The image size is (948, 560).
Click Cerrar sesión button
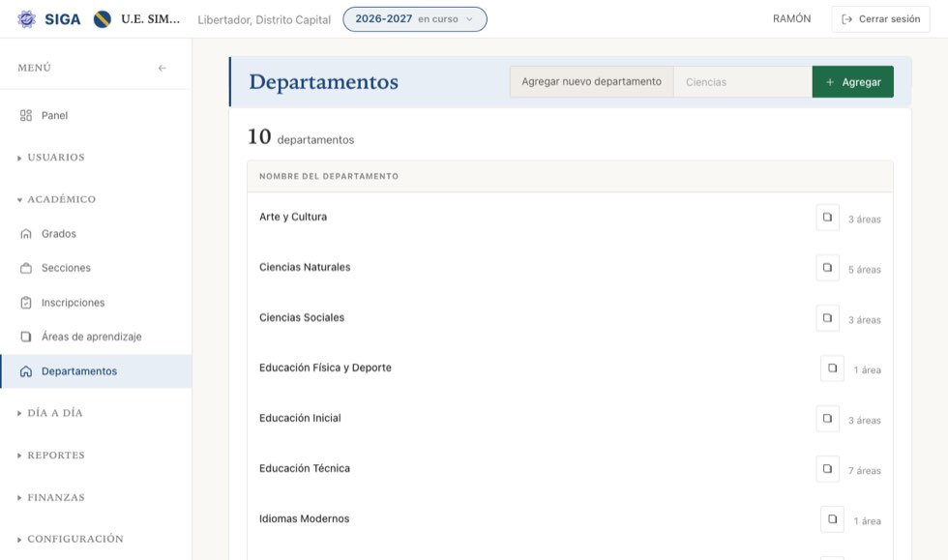click(880, 19)
